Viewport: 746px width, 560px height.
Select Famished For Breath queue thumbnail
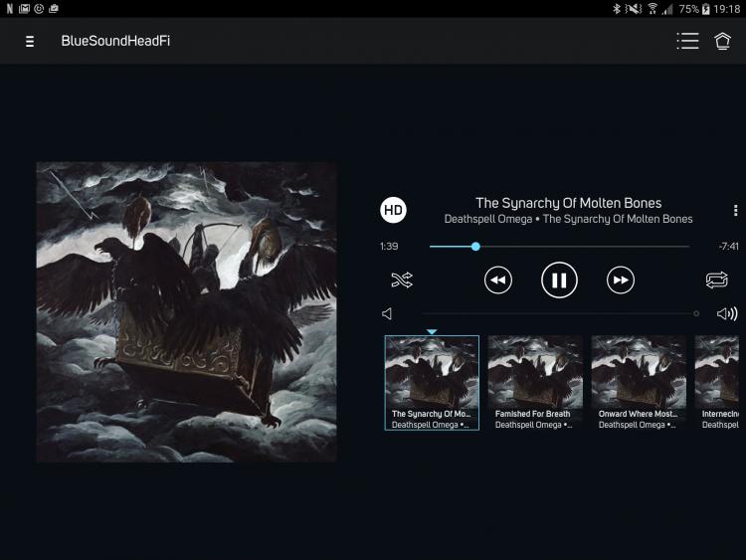535,383
